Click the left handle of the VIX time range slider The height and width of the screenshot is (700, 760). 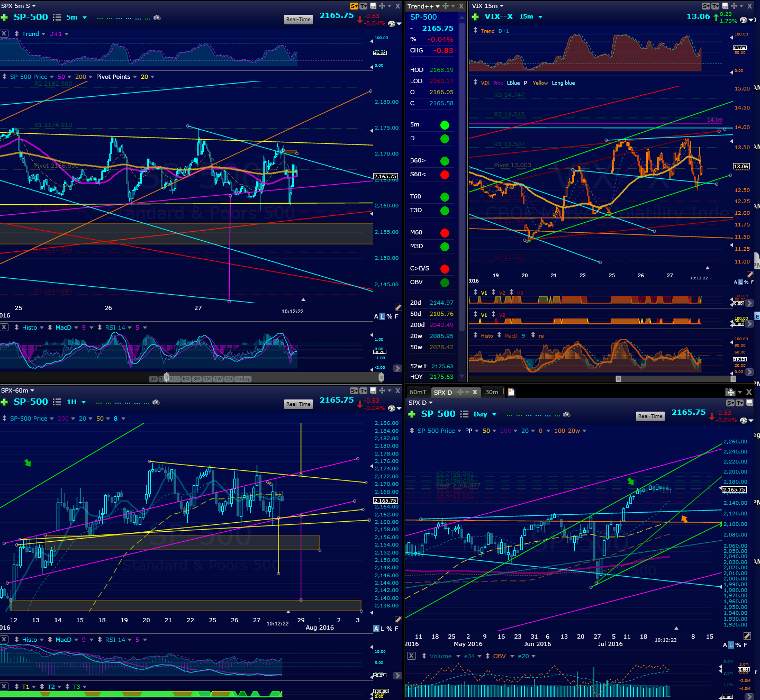(x=618, y=379)
